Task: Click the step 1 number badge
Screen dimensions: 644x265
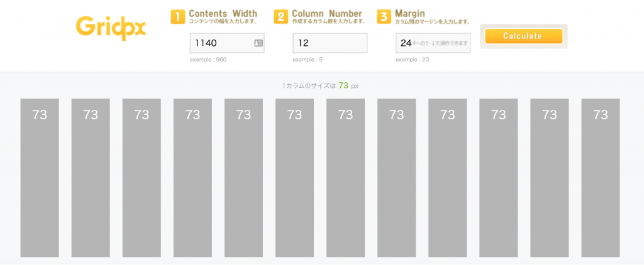Action: (177, 17)
